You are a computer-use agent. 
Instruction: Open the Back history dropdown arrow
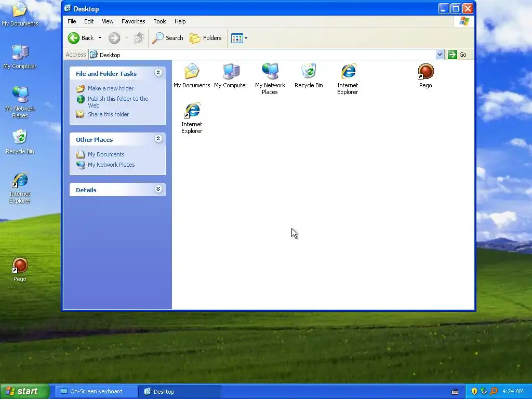100,38
